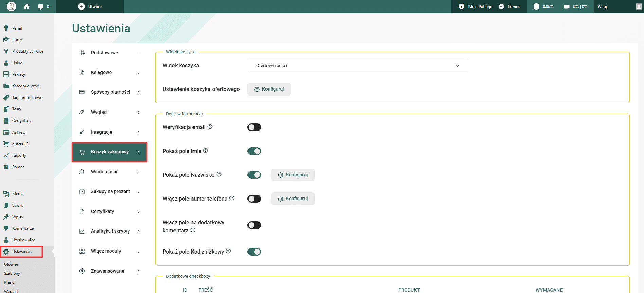The width and height of the screenshot is (644, 293).
Task: Open Pomoc in the left sidebar
Action: tap(18, 167)
